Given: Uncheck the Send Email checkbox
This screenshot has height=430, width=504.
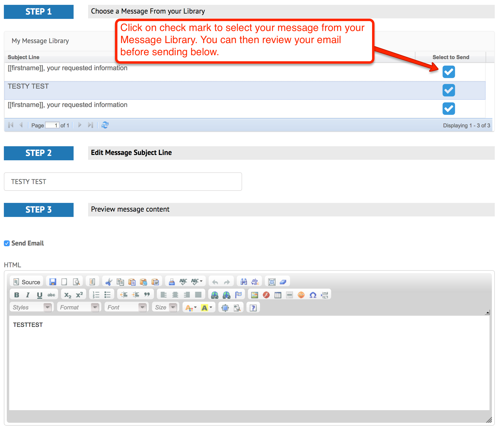Looking at the screenshot, I should 7,243.
